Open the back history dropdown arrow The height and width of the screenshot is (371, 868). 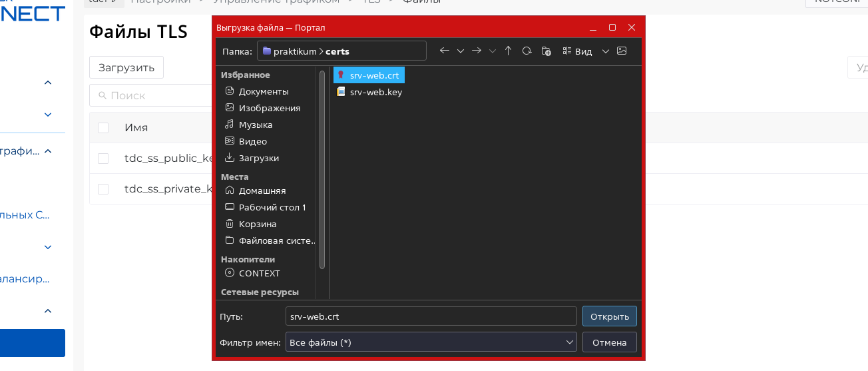[x=460, y=51]
